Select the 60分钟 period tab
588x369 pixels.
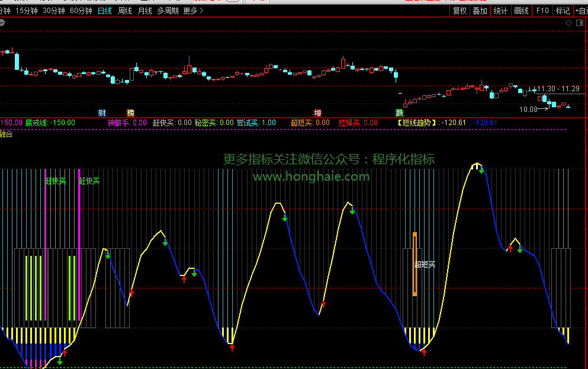coord(81,11)
